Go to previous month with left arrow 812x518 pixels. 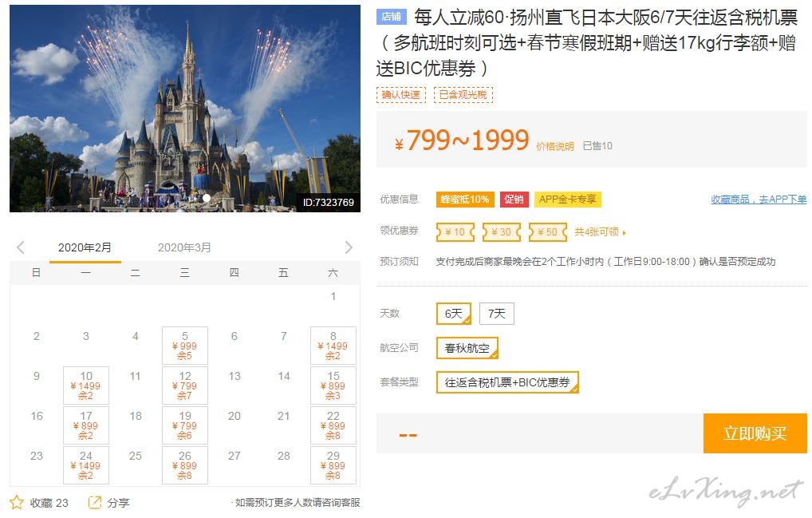tap(20, 247)
